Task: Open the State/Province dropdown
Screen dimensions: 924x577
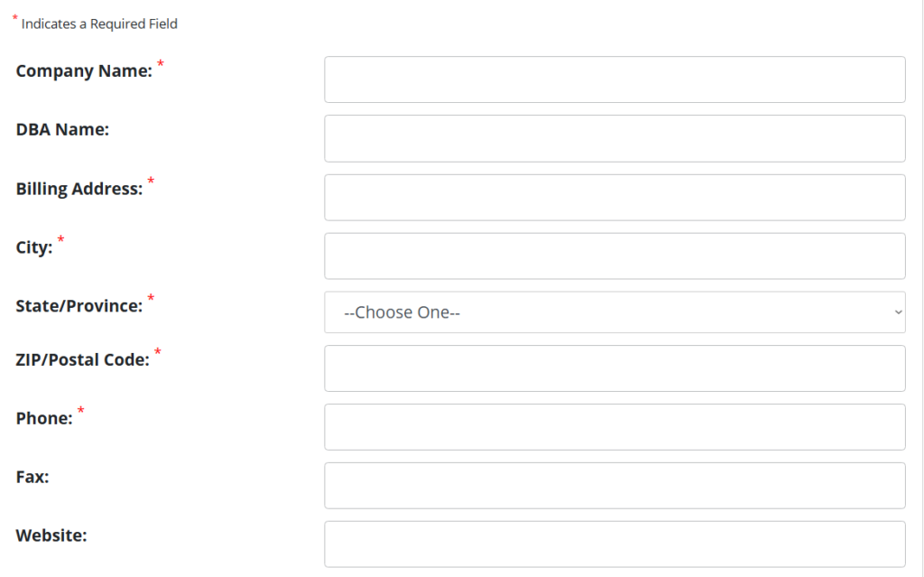Action: [x=614, y=312]
